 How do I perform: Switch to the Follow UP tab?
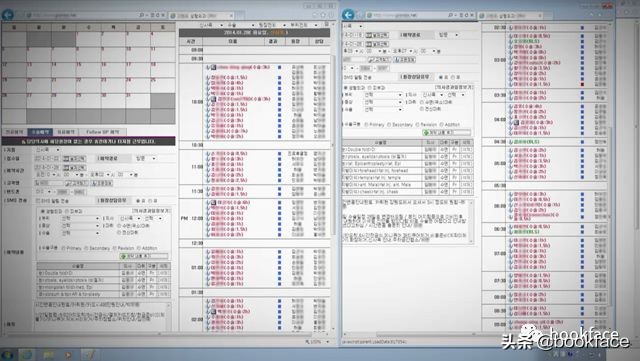click(102, 132)
